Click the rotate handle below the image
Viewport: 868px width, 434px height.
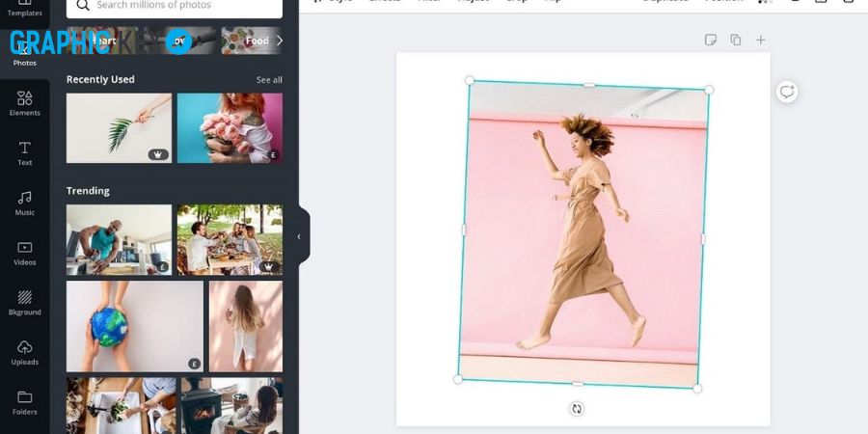(577, 409)
